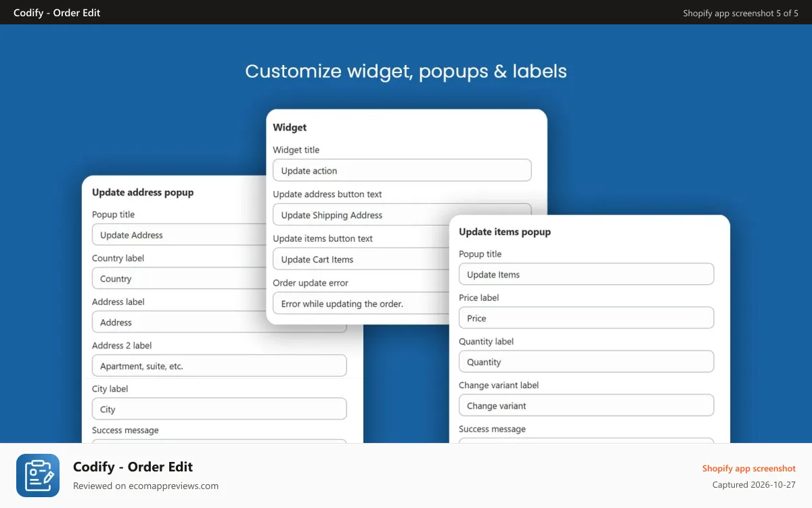Image resolution: width=812 pixels, height=508 pixels.
Task: Click the 'Country' label input field
Action: tap(179, 278)
